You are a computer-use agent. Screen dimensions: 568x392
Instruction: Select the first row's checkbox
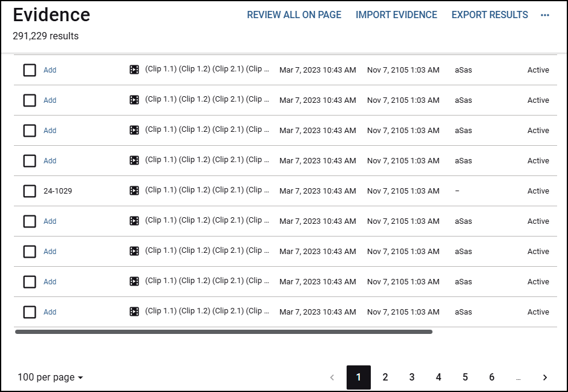pyautogui.click(x=30, y=70)
